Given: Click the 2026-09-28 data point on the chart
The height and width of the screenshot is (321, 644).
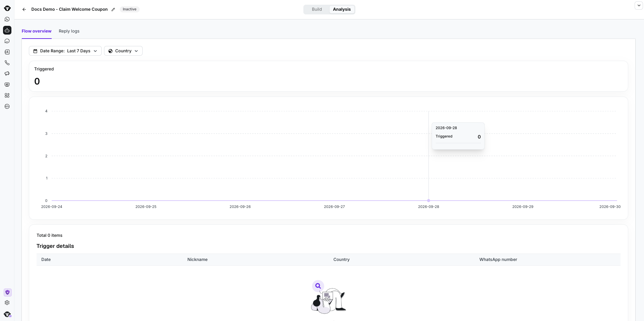Looking at the screenshot, I should tap(429, 201).
